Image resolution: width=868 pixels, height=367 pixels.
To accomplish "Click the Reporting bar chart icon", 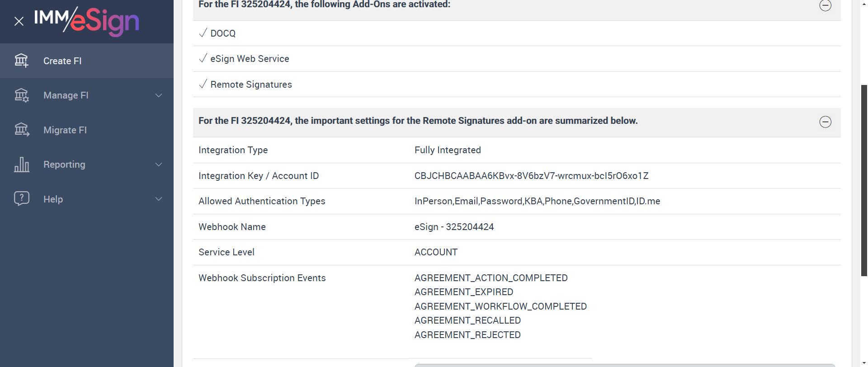I will pos(21,165).
